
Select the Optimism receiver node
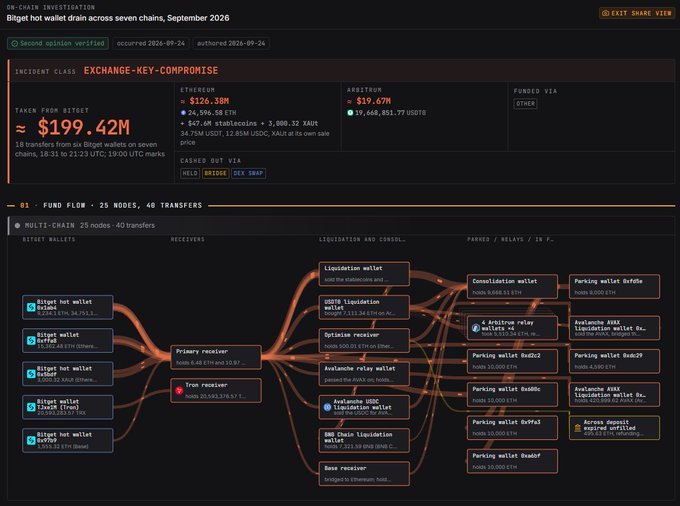click(364, 340)
